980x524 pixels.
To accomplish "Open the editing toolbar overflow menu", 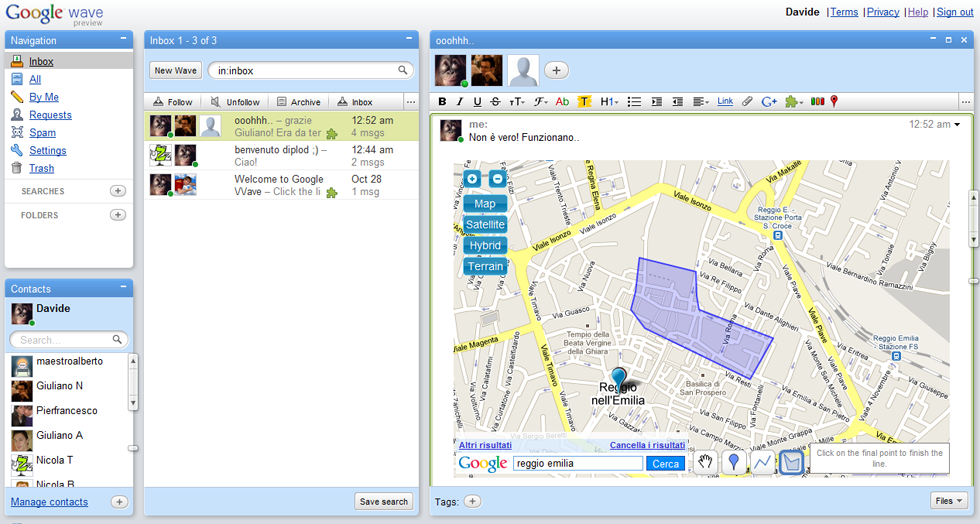I will (966, 101).
